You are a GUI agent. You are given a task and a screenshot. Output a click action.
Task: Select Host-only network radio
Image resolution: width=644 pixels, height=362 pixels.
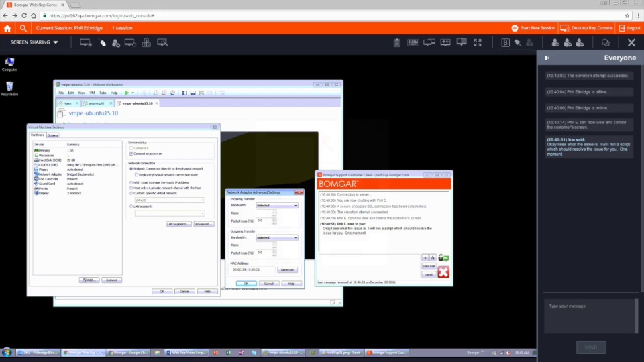(131, 188)
